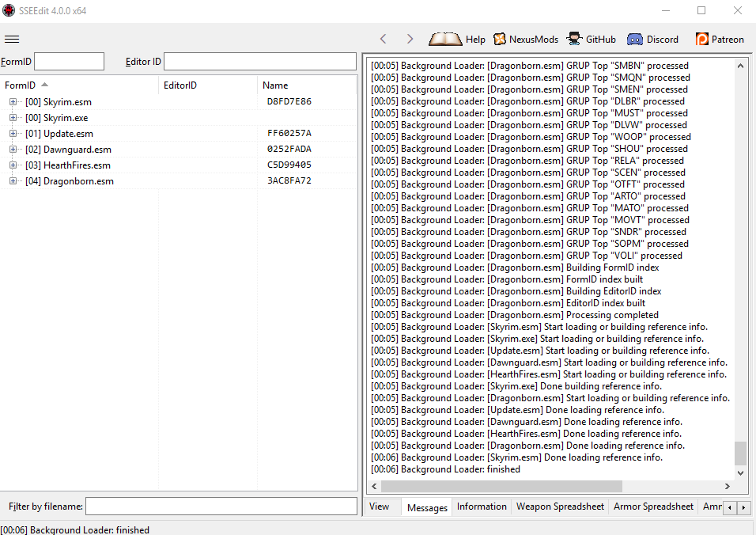Minimize the SSEEdit window
This screenshot has width=756, height=535.
tap(666, 10)
